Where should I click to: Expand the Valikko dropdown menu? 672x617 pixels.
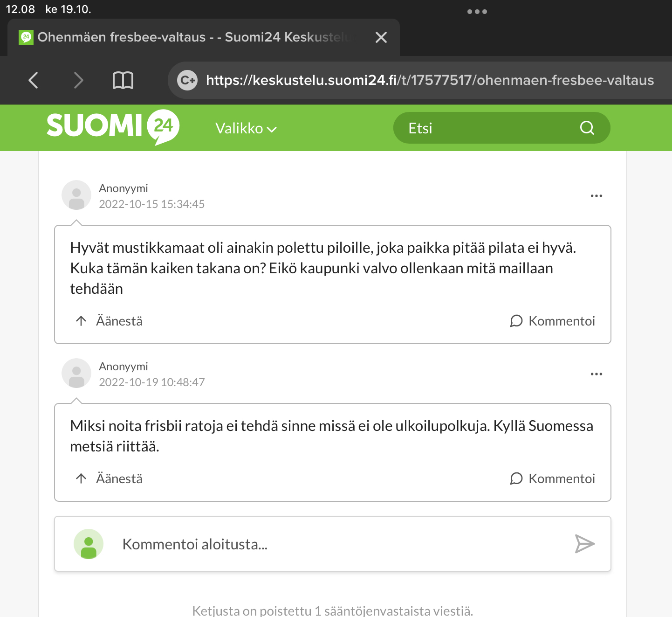tap(246, 128)
